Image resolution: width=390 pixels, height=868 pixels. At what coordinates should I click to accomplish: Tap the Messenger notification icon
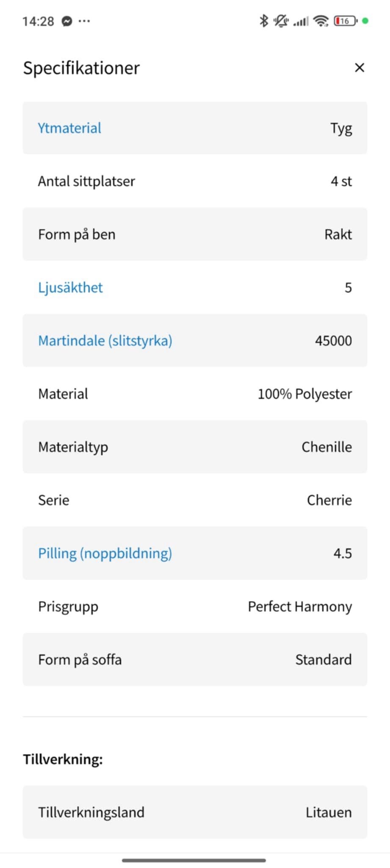pyautogui.click(x=67, y=21)
